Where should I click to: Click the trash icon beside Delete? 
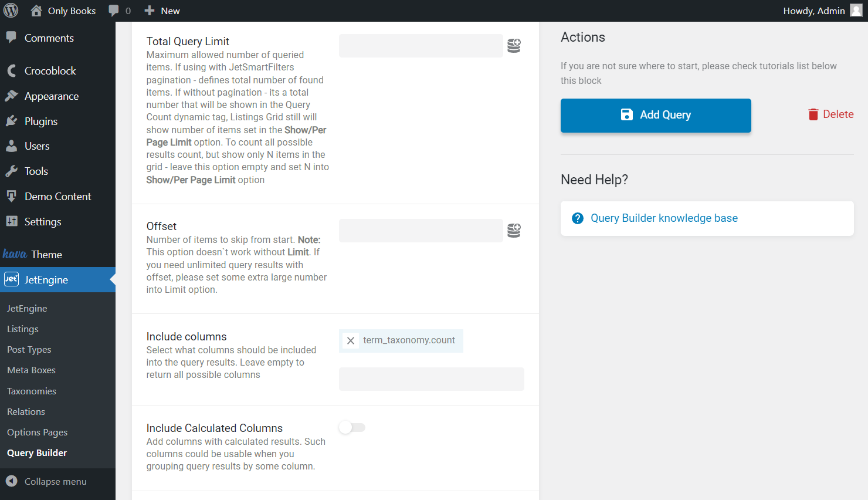(x=813, y=114)
